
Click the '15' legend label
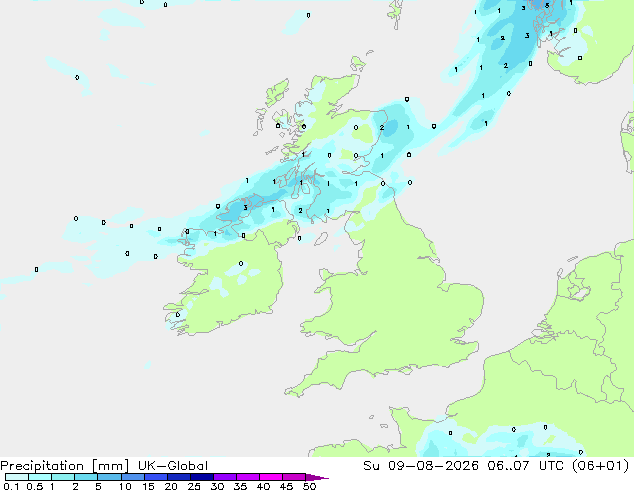(x=148, y=486)
